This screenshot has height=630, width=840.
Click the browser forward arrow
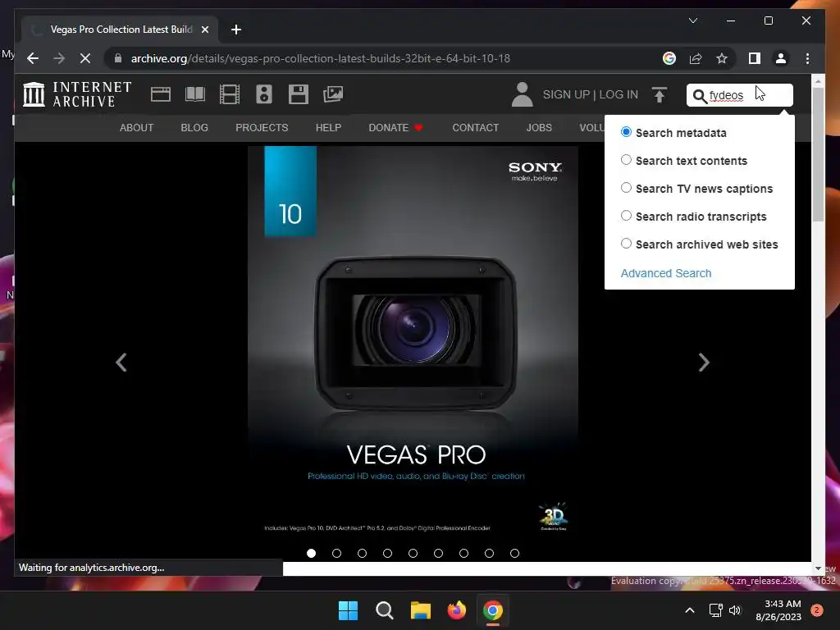coord(59,58)
